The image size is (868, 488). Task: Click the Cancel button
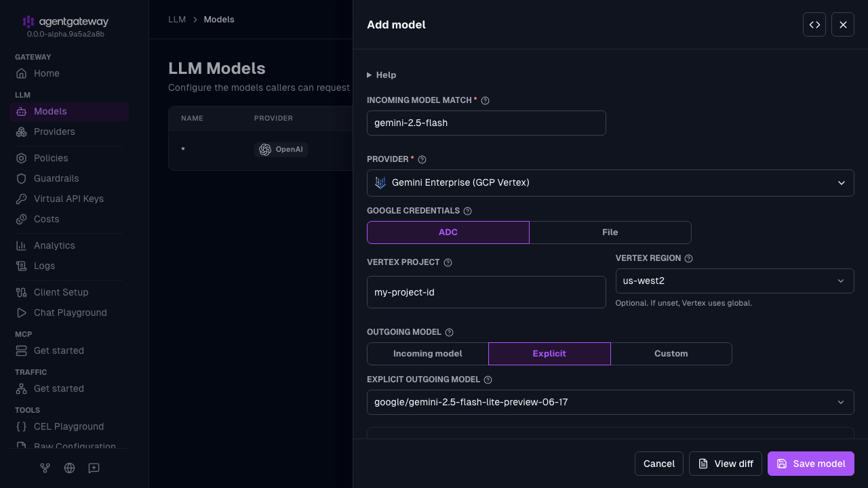(659, 464)
